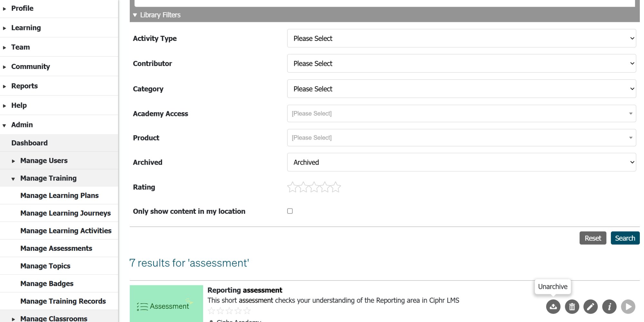Edit the Reporting assessment with pencil icon
The width and height of the screenshot is (644, 322).
click(591, 307)
